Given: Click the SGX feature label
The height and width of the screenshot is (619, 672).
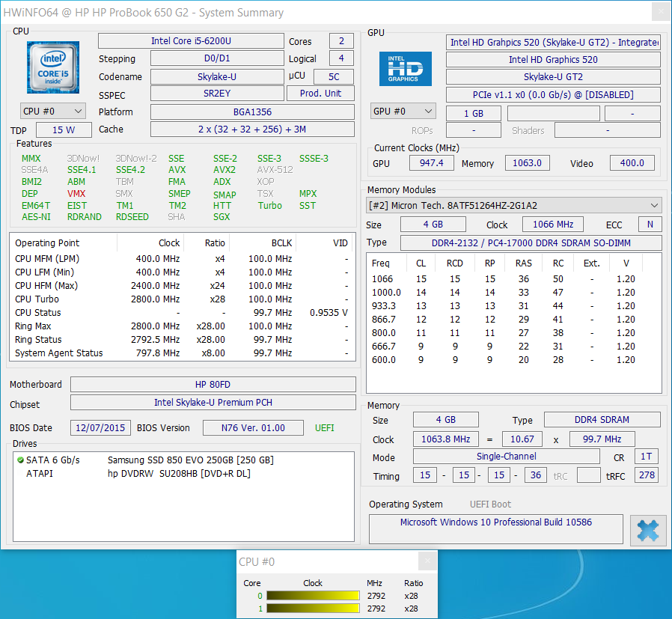Looking at the screenshot, I should click(x=222, y=217).
